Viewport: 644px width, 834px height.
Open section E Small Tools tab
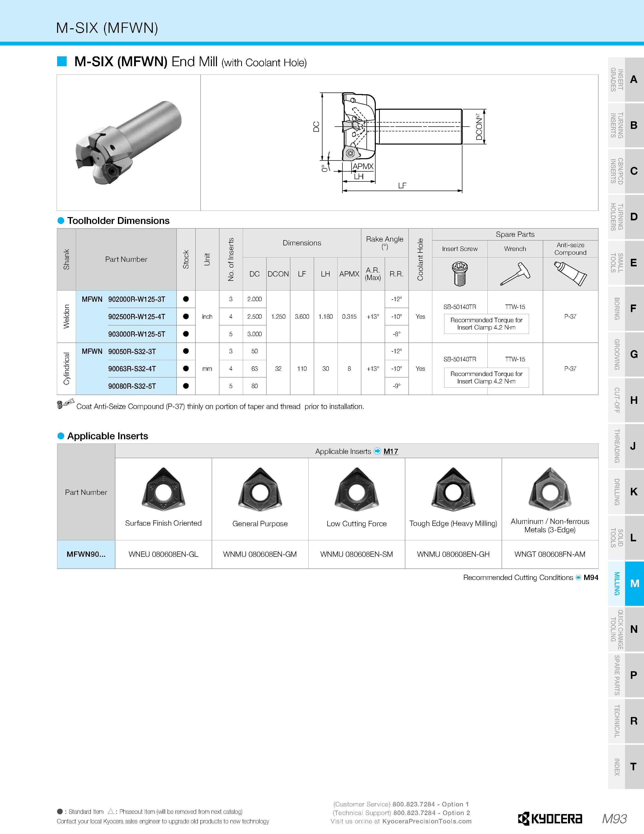point(626,263)
